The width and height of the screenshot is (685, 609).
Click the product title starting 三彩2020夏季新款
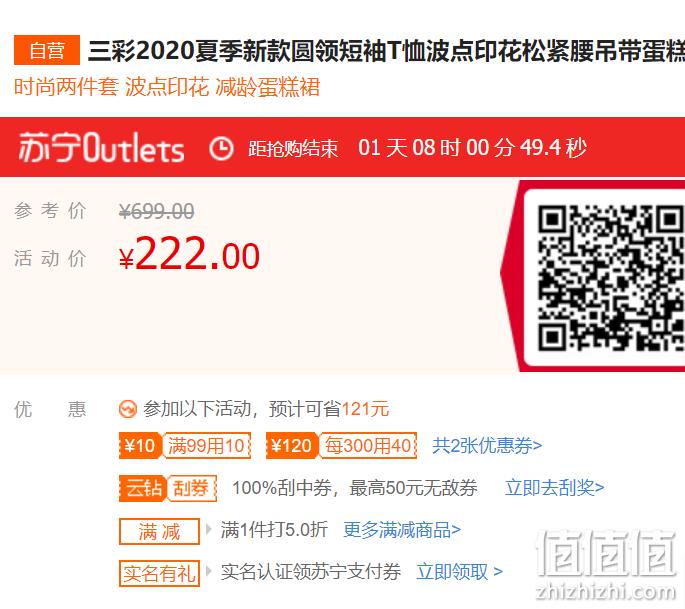(x=386, y=51)
